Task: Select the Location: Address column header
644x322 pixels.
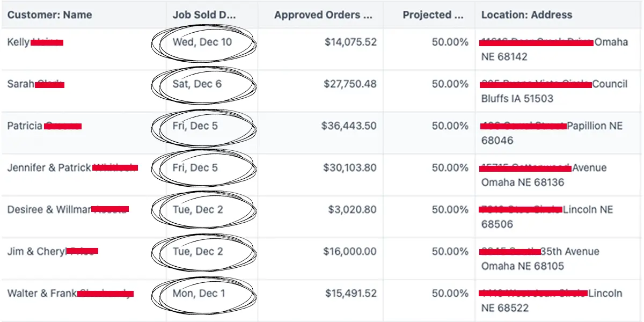Action: coord(526,15)
